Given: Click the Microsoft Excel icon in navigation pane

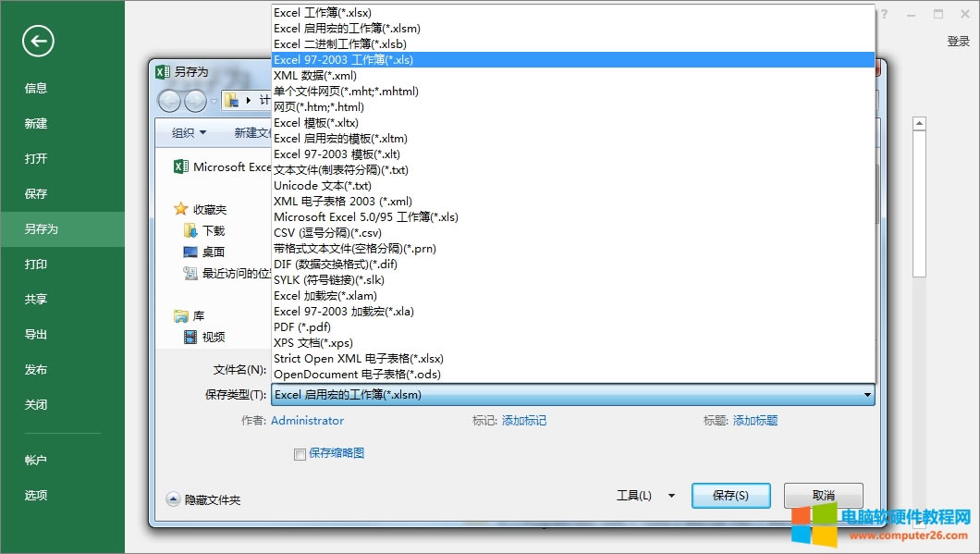Looking at the screenshot, I should pos(180,167).
